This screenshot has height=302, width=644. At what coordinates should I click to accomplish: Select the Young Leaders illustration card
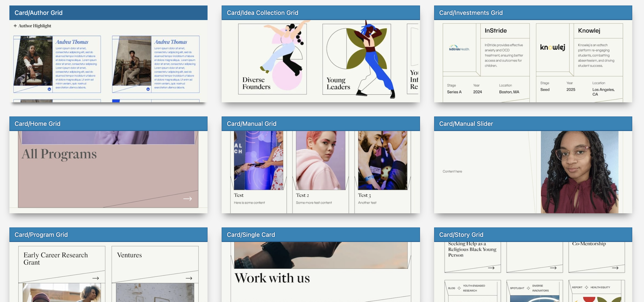[x=357, y=59]
